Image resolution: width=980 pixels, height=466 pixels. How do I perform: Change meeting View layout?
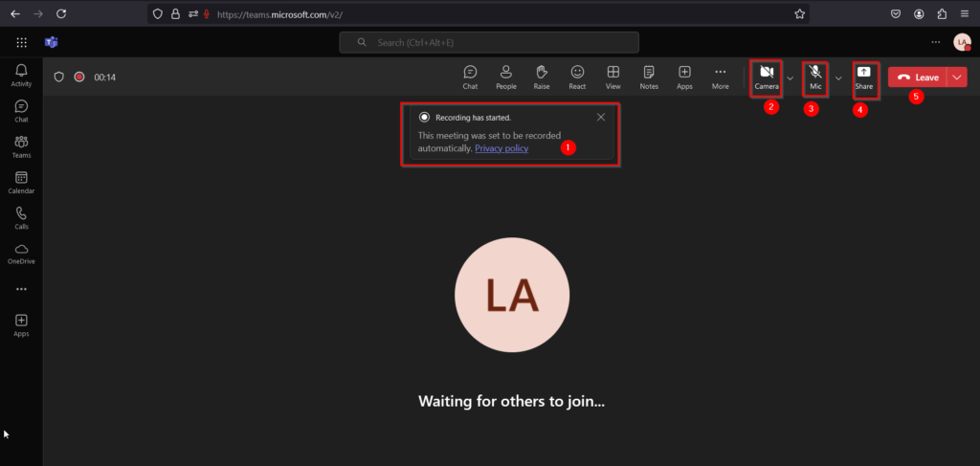coord(613,78)
